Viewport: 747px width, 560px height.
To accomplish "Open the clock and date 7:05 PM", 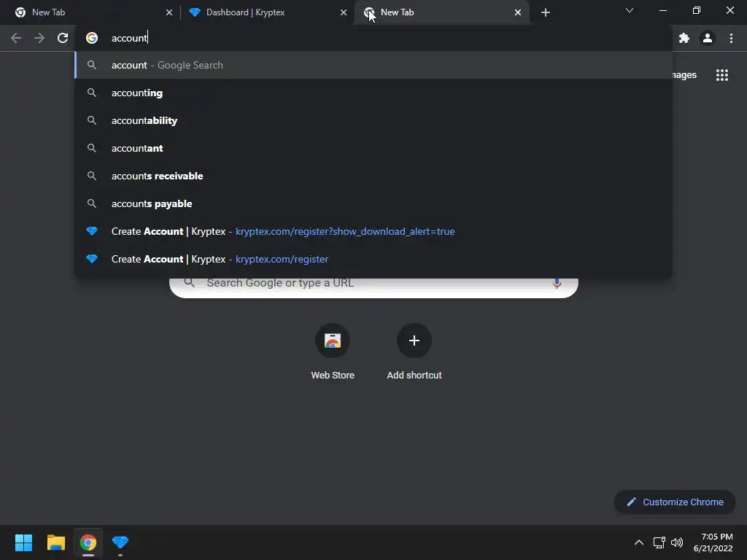I will (x=713, y=542).
